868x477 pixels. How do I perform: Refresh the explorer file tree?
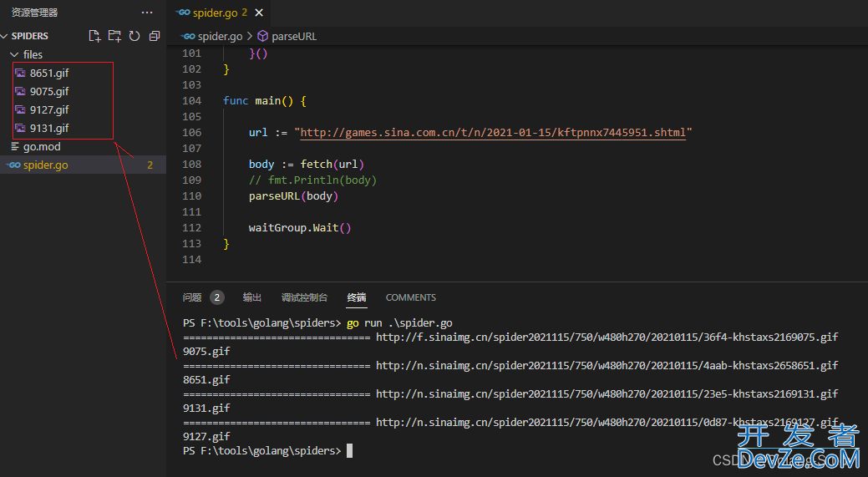(x=135, y=36)
